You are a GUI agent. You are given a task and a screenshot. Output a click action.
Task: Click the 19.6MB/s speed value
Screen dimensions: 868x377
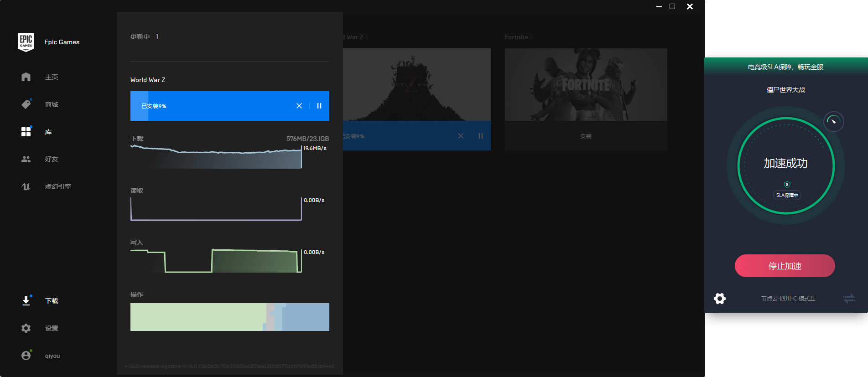point(315,148)
